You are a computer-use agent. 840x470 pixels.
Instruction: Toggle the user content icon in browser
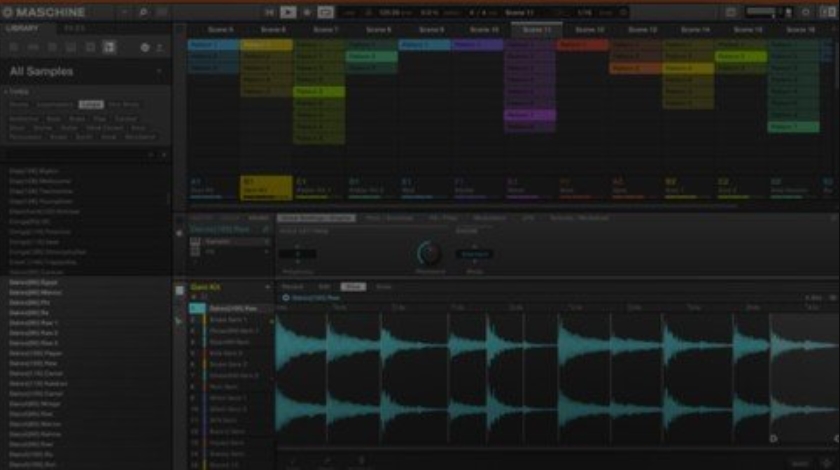[x=160, y=48]
